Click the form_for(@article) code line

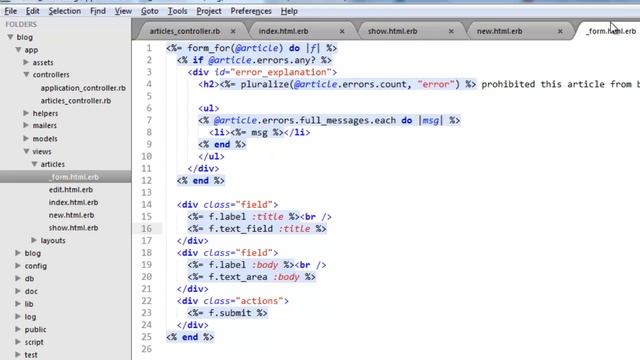point(251,48)
